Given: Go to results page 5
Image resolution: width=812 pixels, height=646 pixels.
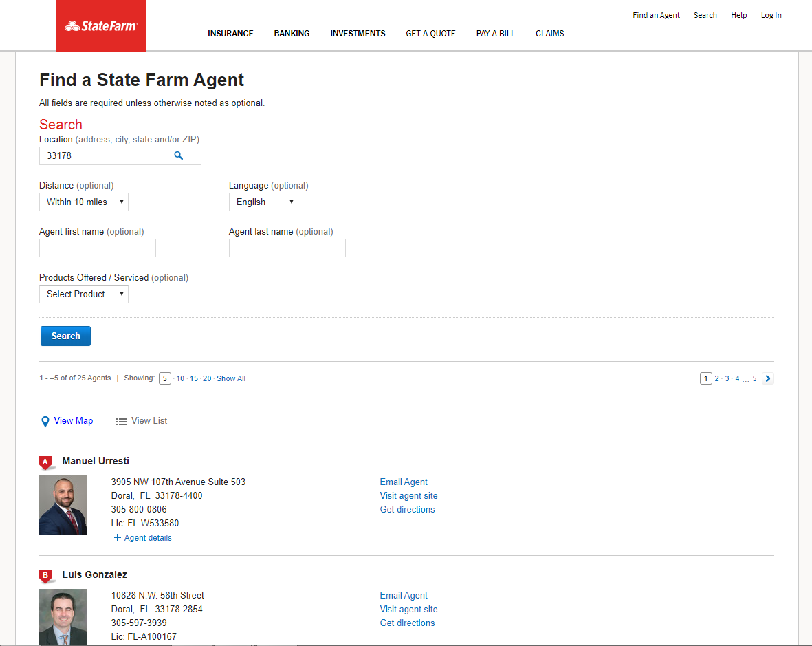Looking at the screenshot, I should pos(754,378).
